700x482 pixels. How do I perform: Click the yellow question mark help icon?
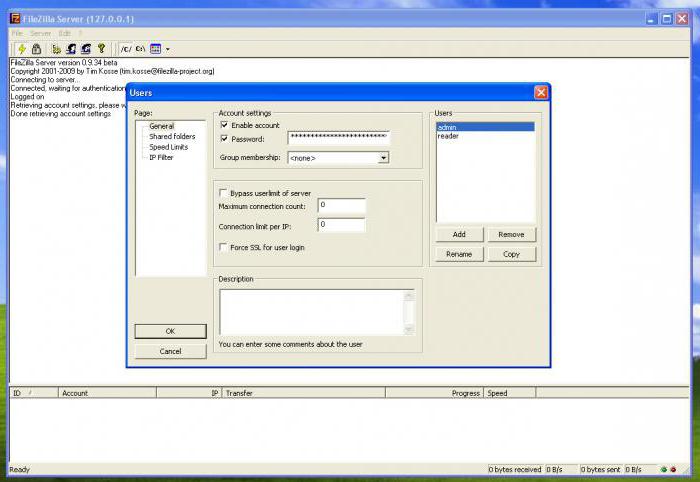101,48
